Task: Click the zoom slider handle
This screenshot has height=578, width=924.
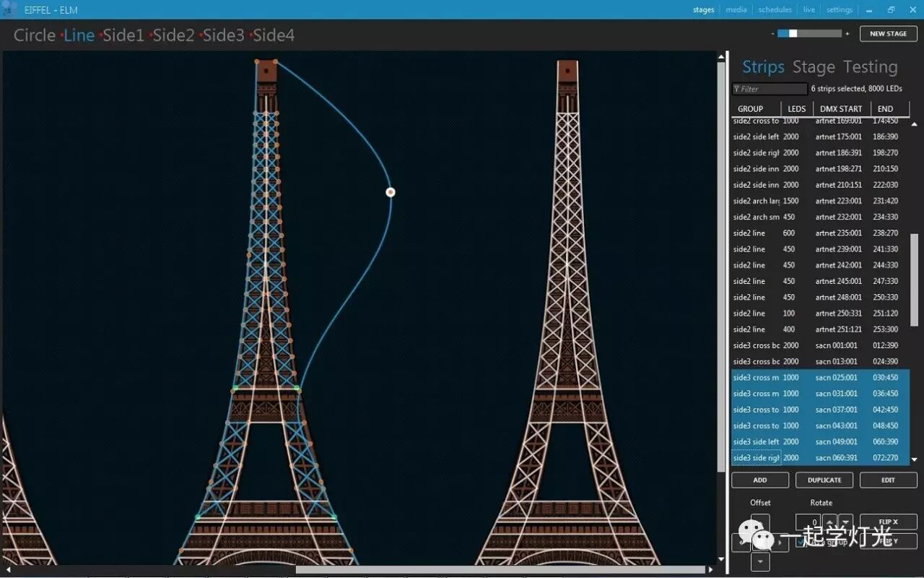Action: pyautogui.click(x=793, y=33)
